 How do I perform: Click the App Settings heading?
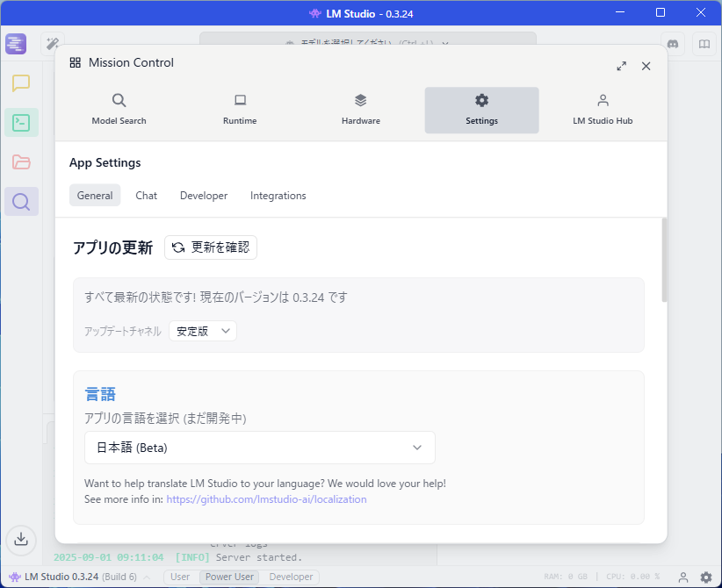click(105, 163)
